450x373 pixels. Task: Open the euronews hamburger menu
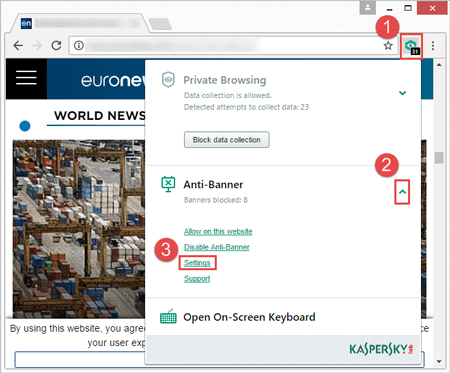tap(26, 79)
